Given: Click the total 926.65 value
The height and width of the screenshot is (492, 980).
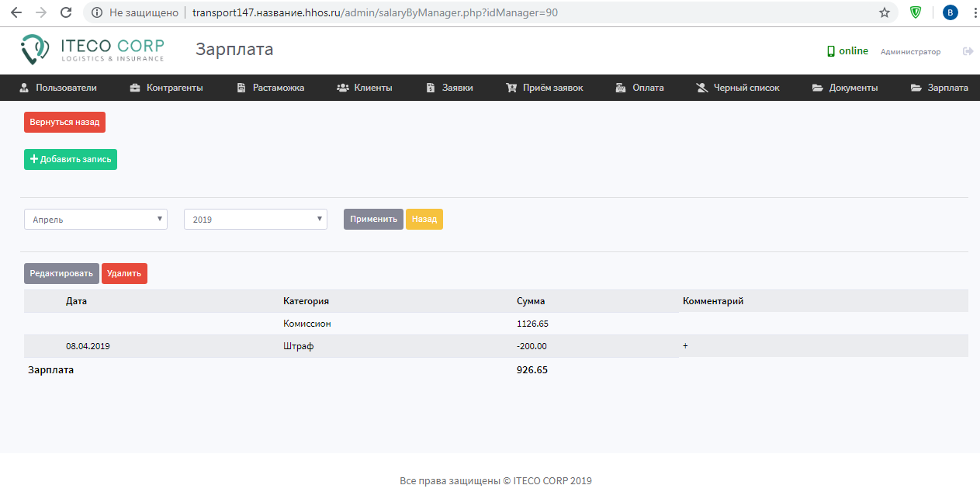Looking at the screenshot, I should point(532,370).
